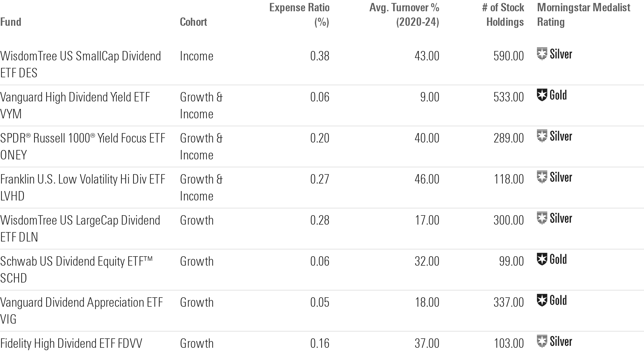Viewport: 644px width, 355px height.
Task: Click the Silver medal icon for WisdomTree DLN
Action: pyautogui.click(x=542, y=218)
